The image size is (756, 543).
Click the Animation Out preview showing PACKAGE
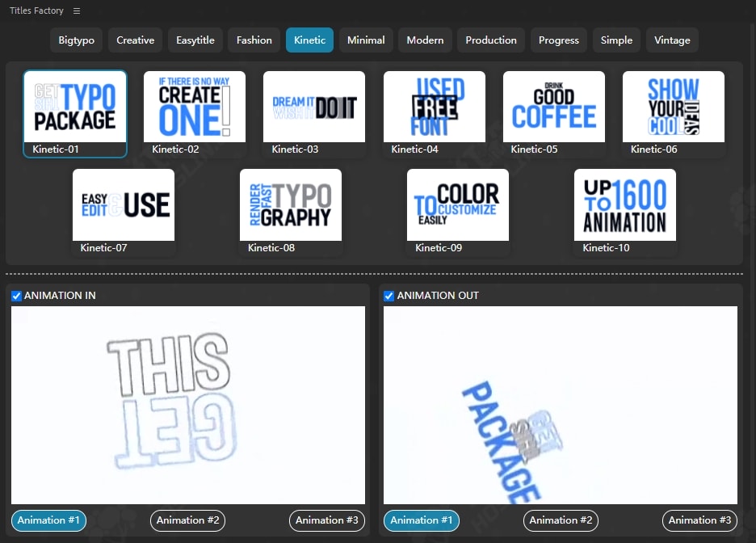click(x=561, y=405)
